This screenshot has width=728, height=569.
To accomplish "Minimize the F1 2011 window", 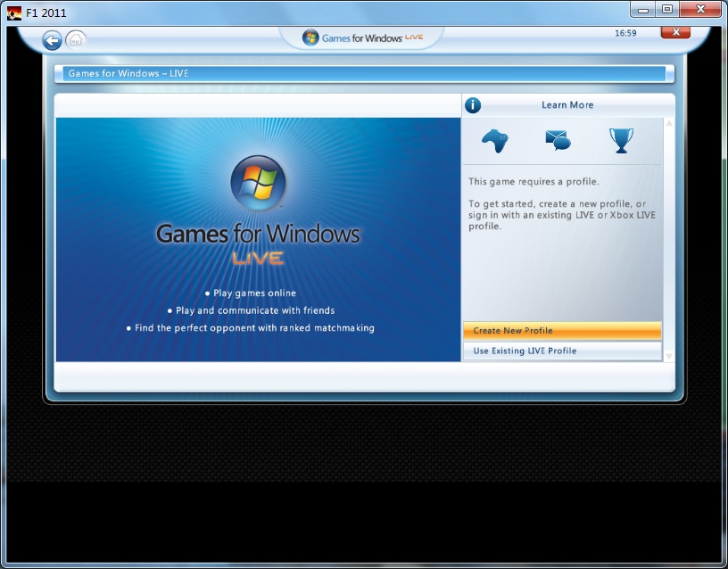I will pos(643,9).
